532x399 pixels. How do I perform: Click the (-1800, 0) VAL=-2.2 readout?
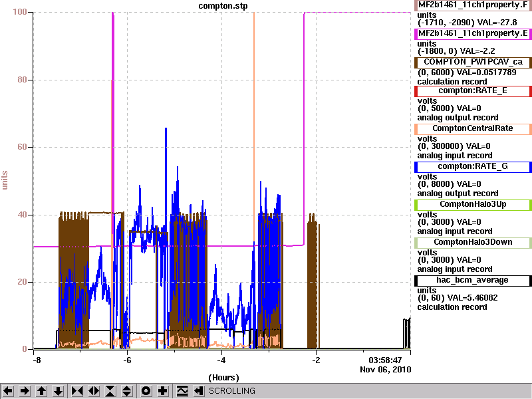(456, 51)
